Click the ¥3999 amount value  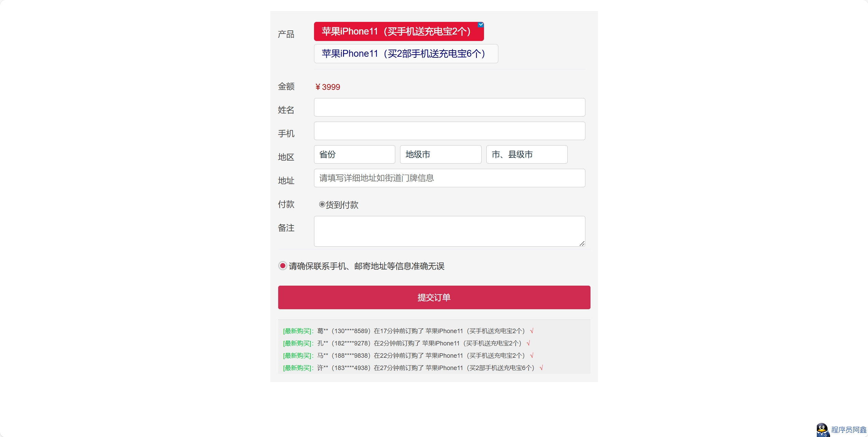tap(327, 87)
